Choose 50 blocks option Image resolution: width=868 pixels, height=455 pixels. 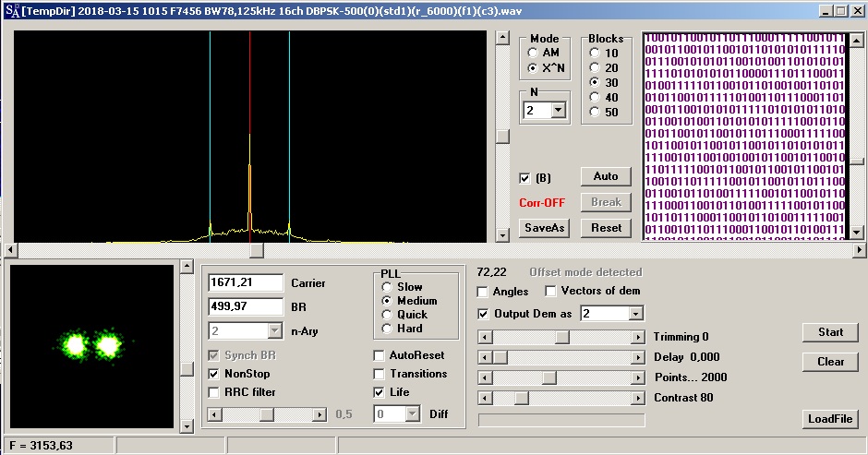point(595,112)
